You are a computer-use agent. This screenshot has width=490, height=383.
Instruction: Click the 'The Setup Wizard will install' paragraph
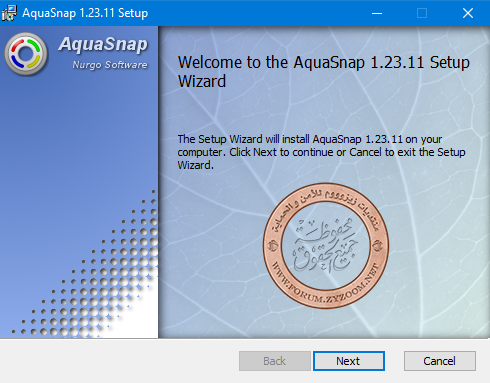(x=321, y=152)
